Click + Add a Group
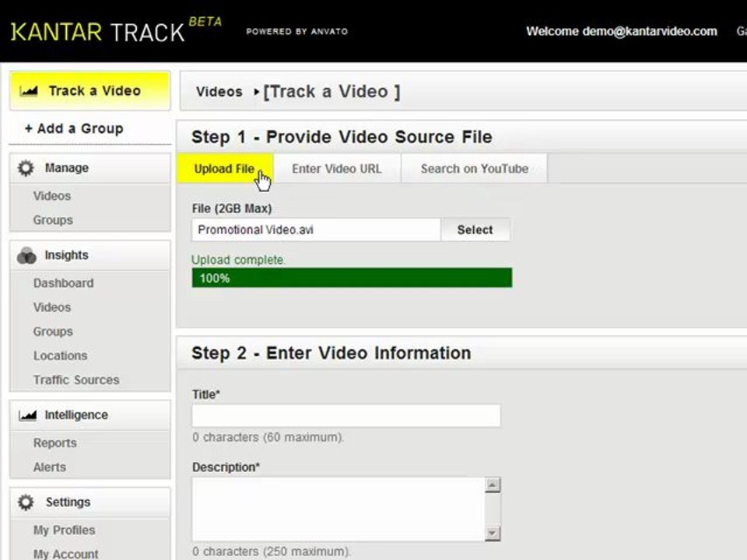Screen dimensions: 747x560 click(x=75, y=128)
